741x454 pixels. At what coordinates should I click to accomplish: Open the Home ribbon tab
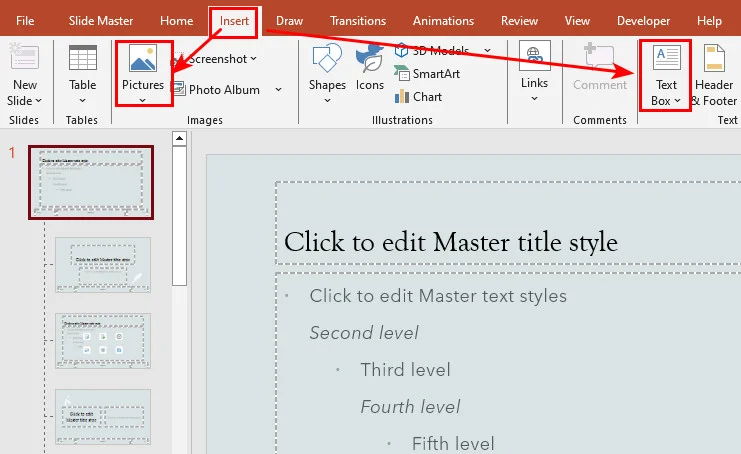(176, 21)
